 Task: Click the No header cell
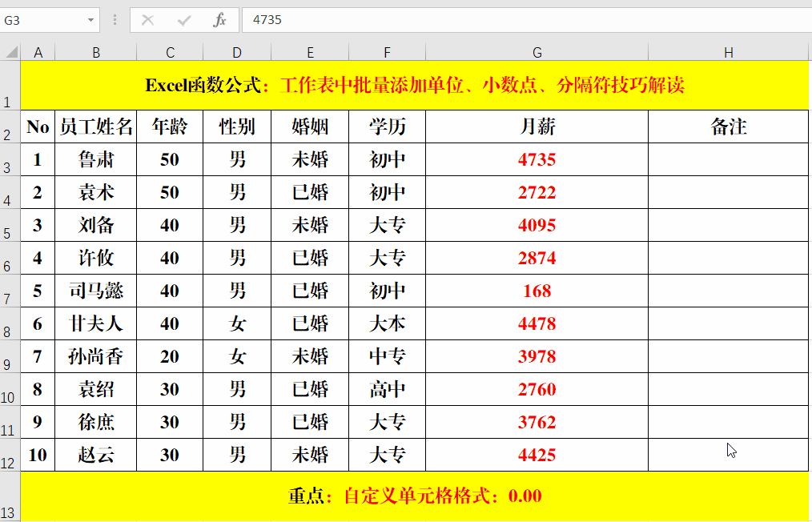pos(38,126)
